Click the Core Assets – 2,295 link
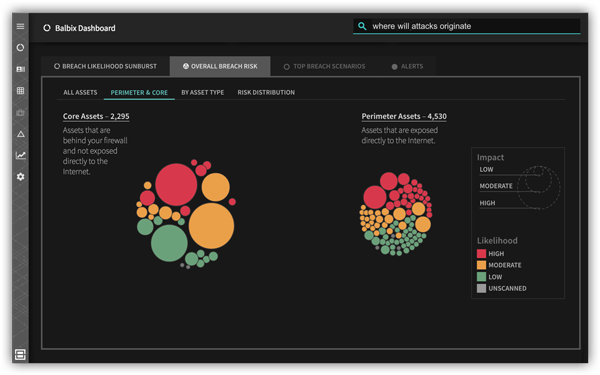This screenshot has width=600, height=375. (96, 116)
